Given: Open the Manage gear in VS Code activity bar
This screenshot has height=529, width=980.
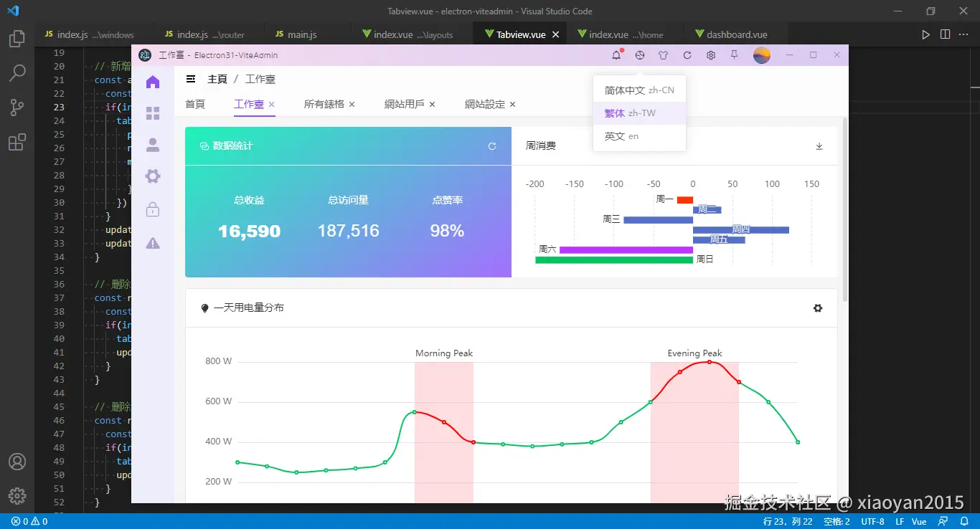Looking at the screenshot, I should [17, 495].
